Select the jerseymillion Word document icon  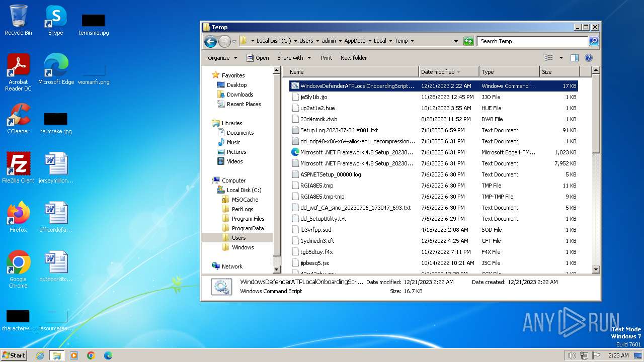point(56,168)
